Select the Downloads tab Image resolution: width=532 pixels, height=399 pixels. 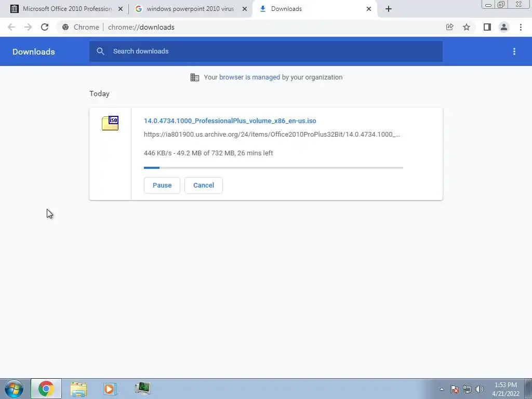click(314, 9)
